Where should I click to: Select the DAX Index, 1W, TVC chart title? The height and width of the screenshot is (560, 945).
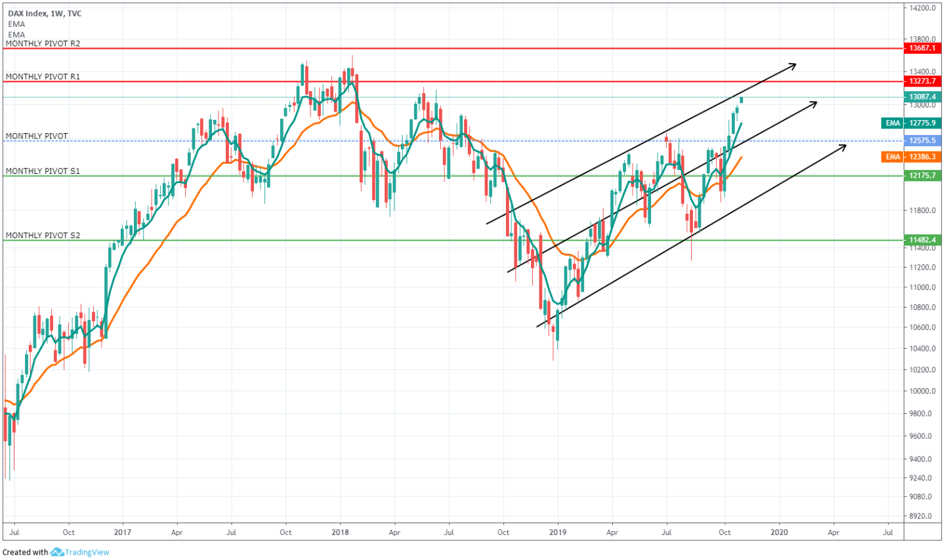click(45, 13)
